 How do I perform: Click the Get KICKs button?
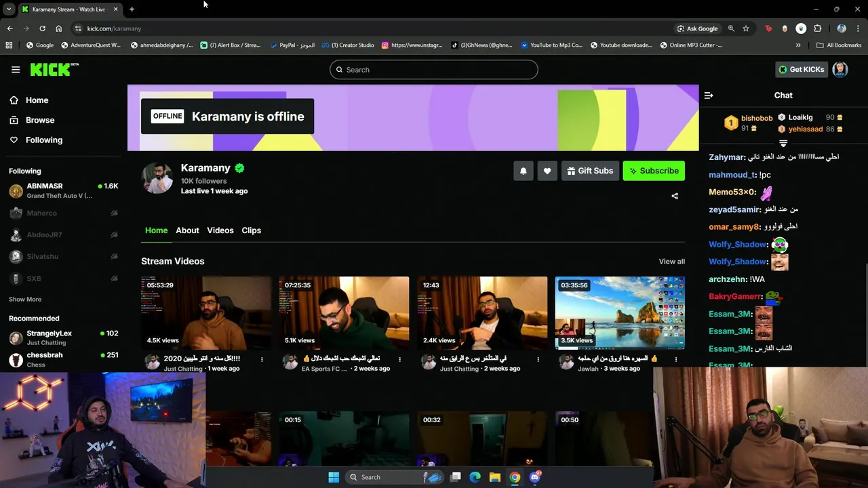click(802, 69)
